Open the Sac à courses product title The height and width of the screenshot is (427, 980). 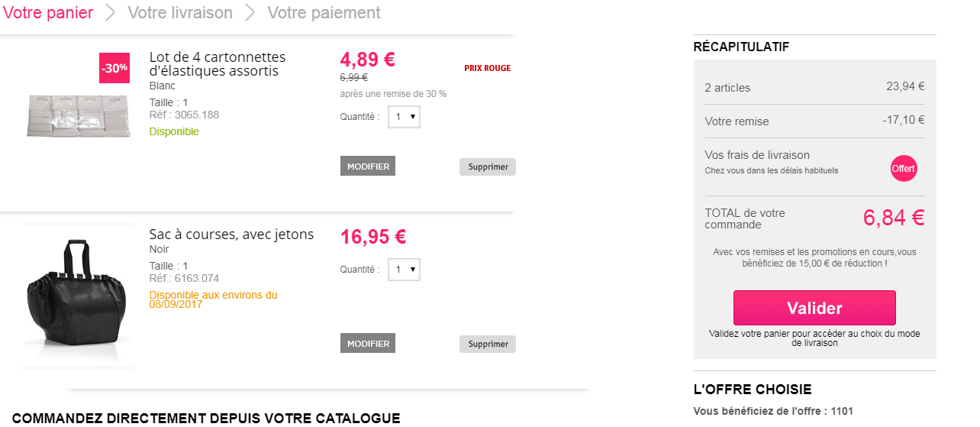pyautogui.click(x=231, y=235)
